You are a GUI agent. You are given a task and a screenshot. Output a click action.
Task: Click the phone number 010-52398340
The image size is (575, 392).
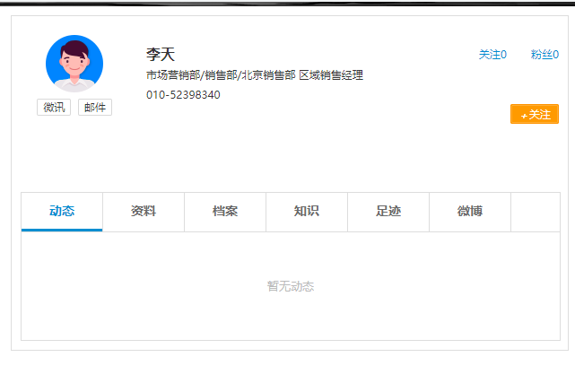click(183, 95)
